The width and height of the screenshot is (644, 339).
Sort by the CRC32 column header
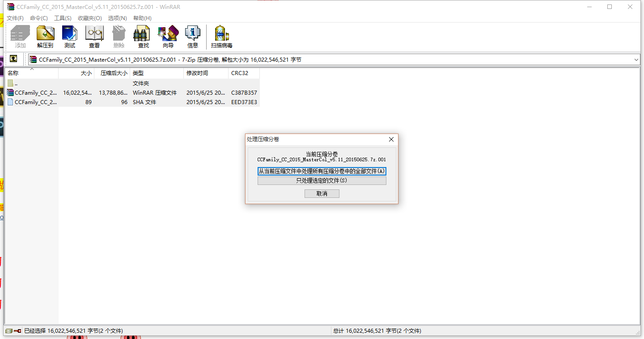click(x=244, y=73)
